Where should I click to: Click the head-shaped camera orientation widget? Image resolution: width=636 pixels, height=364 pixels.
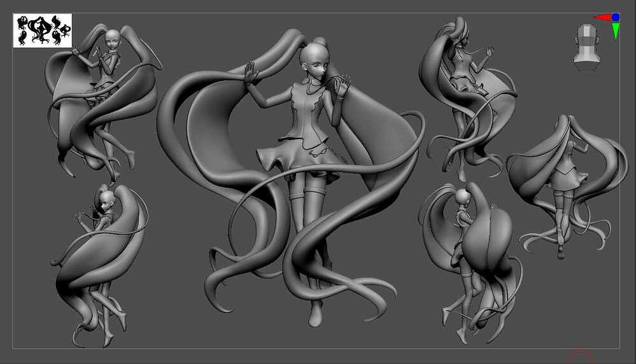[586, 48]
